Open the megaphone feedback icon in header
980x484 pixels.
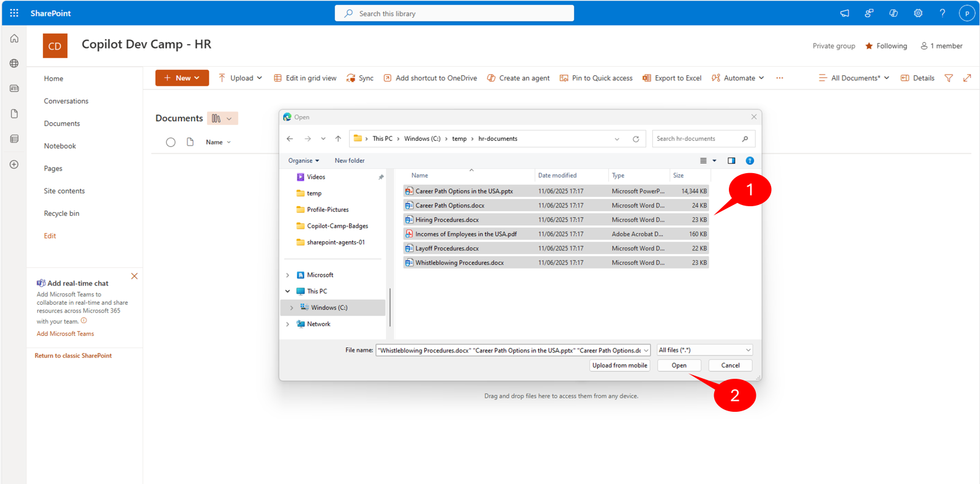click(x=845, y=13)
